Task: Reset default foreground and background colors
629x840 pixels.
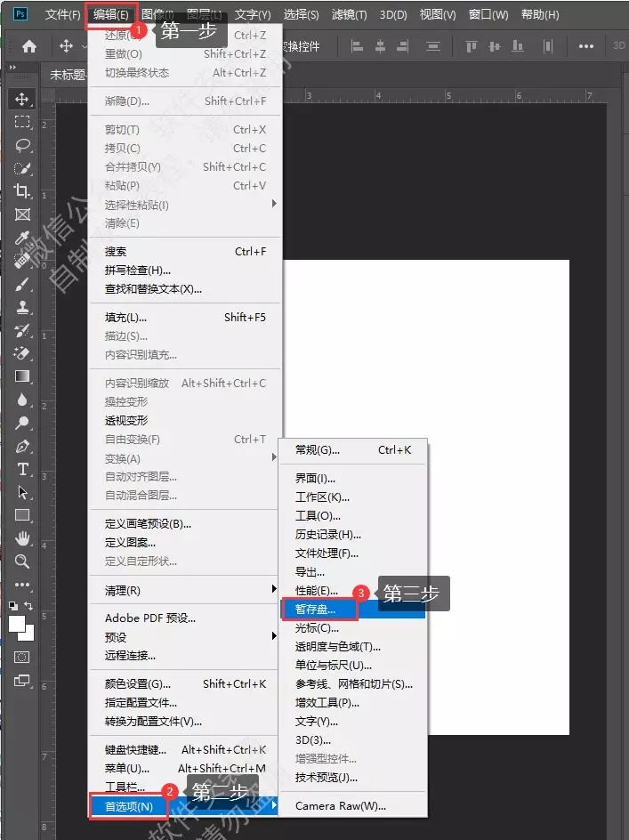Action: pyautogui.click(x=13, y=606)
